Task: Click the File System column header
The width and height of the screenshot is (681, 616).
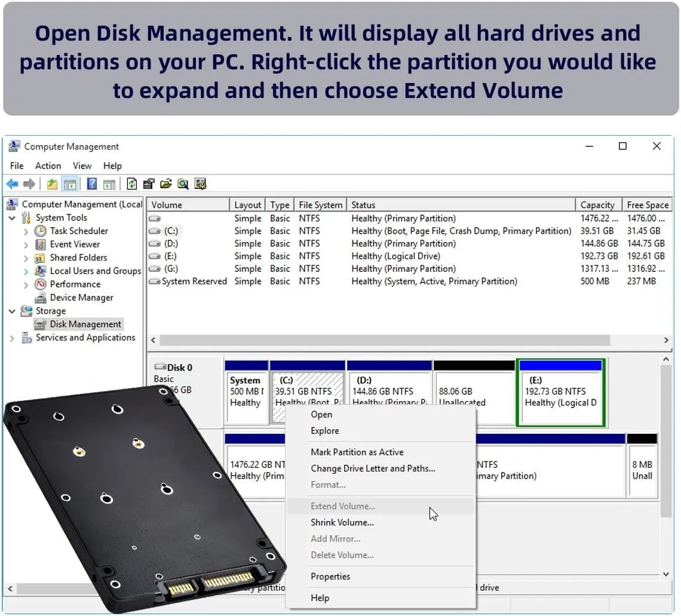Action: (320, 205)
